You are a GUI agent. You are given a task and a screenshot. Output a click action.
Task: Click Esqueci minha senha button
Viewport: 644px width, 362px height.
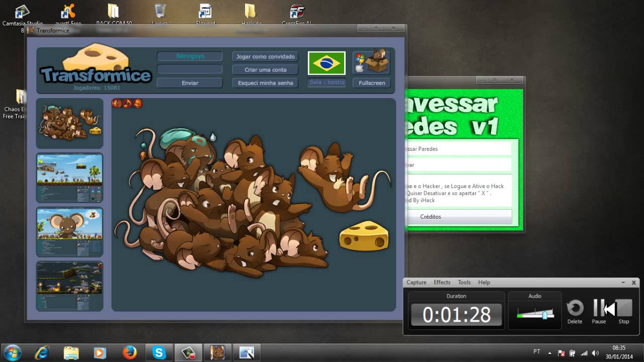pyautogui.click(x=265, y=83)
